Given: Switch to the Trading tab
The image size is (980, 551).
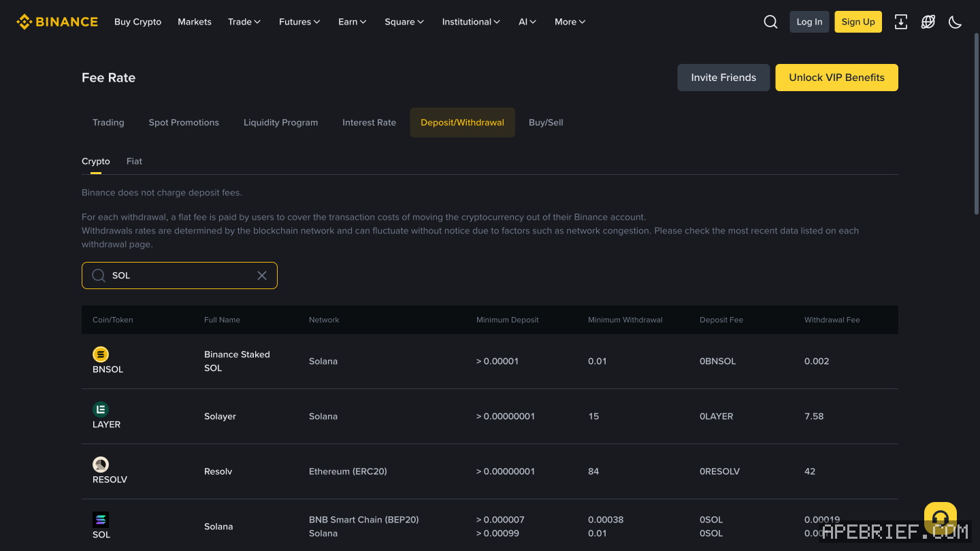Looking at the screenshot, I should tap(108, 122).
